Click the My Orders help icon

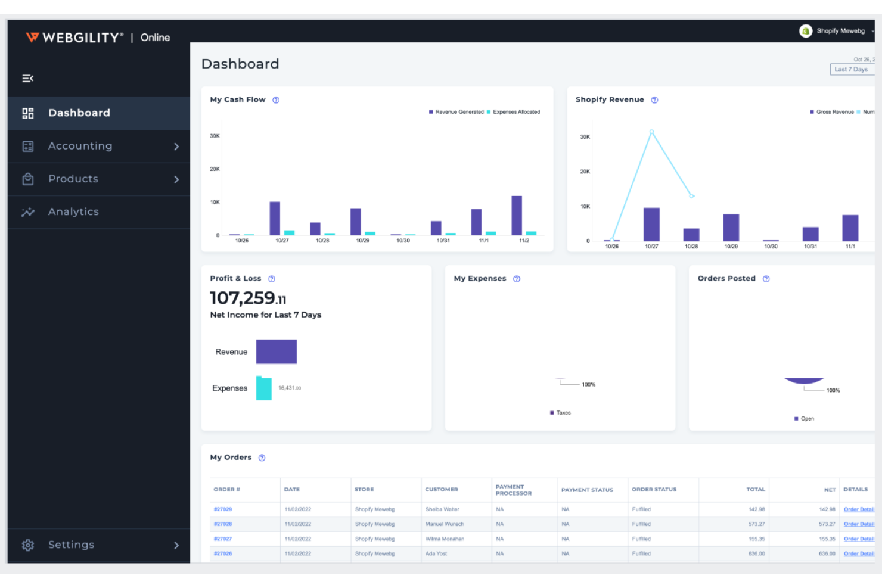262,458
